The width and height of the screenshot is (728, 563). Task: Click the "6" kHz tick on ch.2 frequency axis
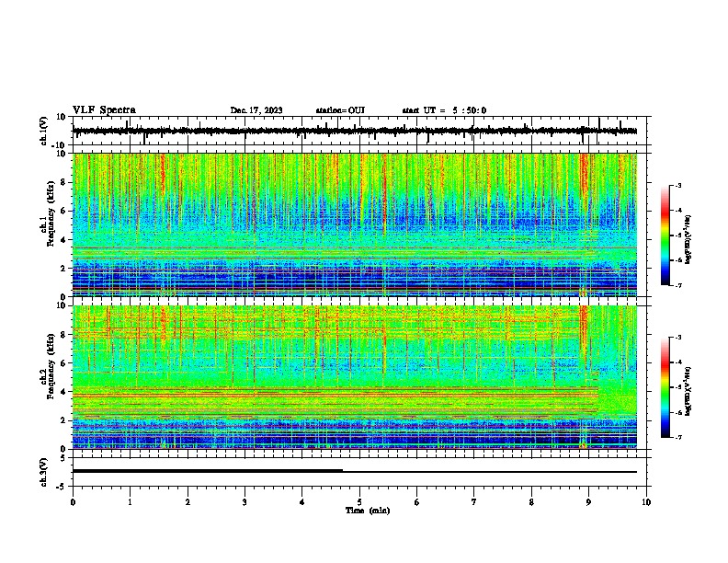click(63, 363)
